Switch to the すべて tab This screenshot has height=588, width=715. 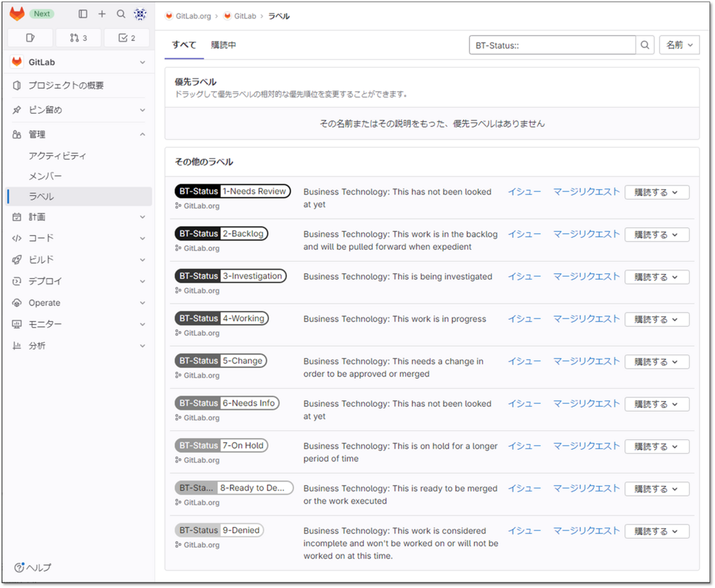[x=184, y=45]
